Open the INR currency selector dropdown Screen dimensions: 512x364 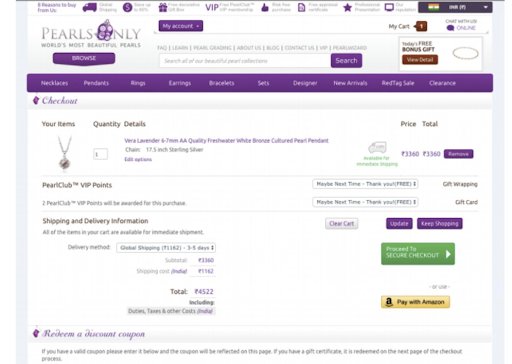(x=455, y=7)
